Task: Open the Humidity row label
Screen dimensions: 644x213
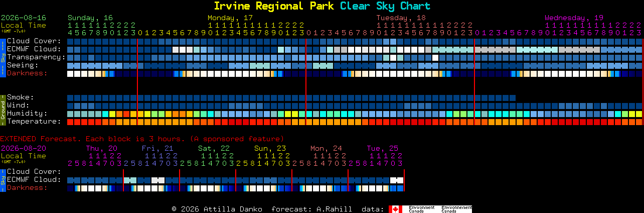Action: coord(27,114)
